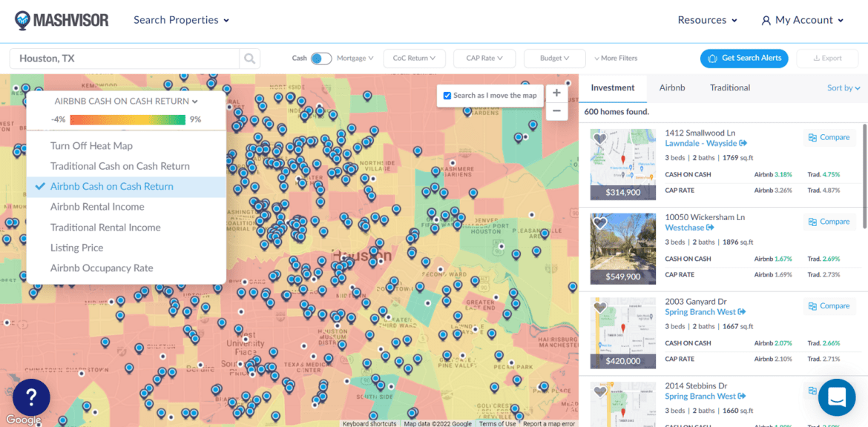
Task: Click the map zoom in plus button
Action: pyautogui.click(x=556, y=93)
